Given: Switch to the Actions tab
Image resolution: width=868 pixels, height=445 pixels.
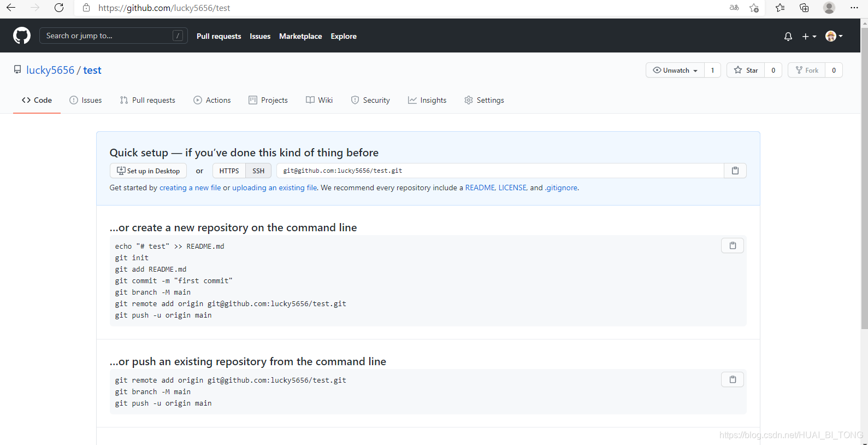Looking at the screenshot, I should click(x=212, y=100).
